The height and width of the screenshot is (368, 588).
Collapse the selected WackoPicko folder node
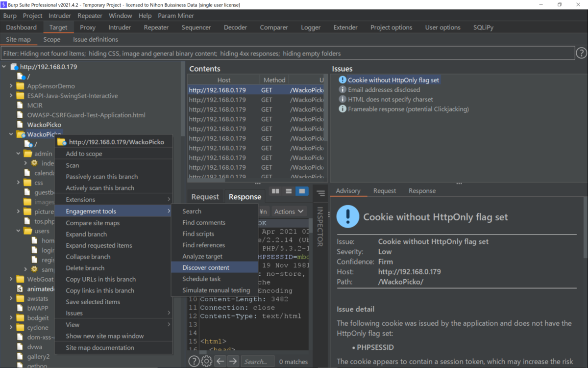11,134
